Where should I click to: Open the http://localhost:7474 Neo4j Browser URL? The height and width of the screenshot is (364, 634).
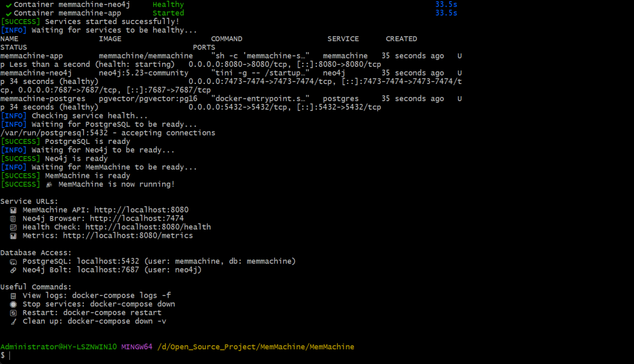pyautogui.click(x=137, y=218)
